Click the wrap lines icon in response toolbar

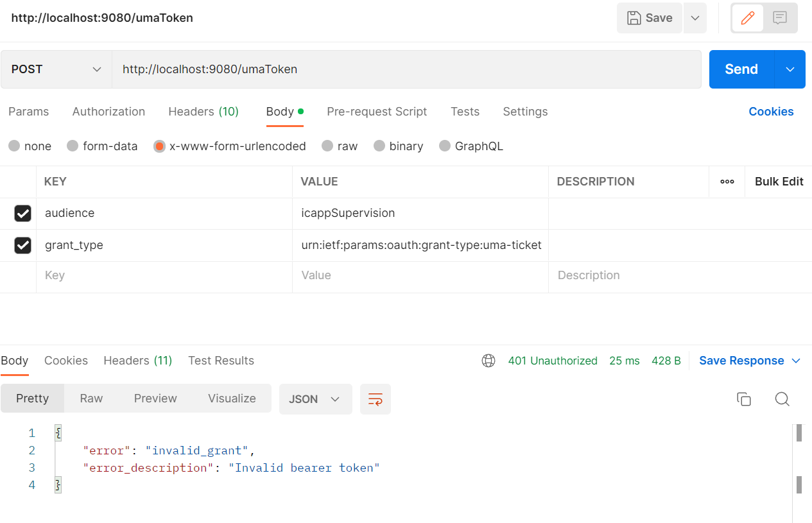click(x=376, y=399)
